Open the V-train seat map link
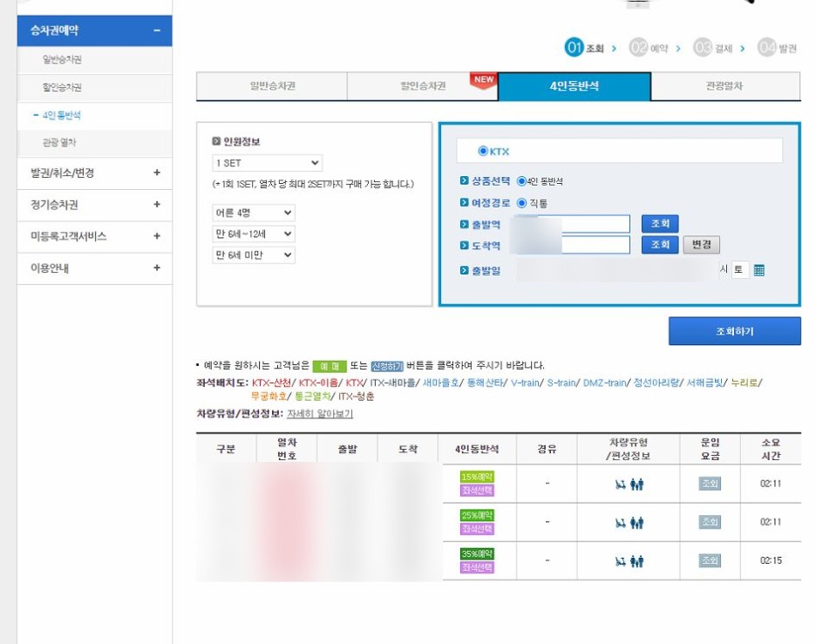This screenshot has height=644, width=816. (525, 383)
